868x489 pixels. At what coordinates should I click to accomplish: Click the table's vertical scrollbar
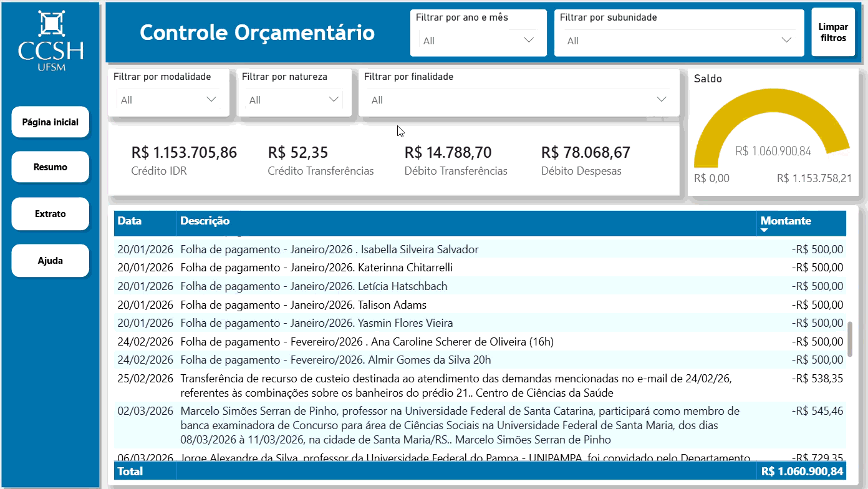tap(850, 340)
